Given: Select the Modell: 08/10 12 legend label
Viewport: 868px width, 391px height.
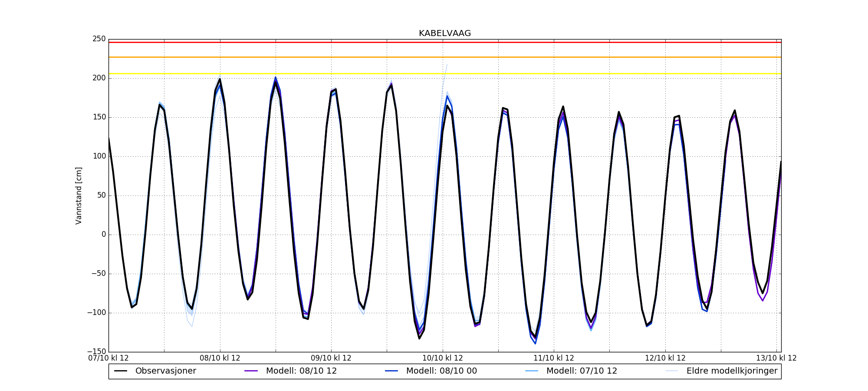Looking at the screenshot, I should pyautogui.click(x=301, y=371).
